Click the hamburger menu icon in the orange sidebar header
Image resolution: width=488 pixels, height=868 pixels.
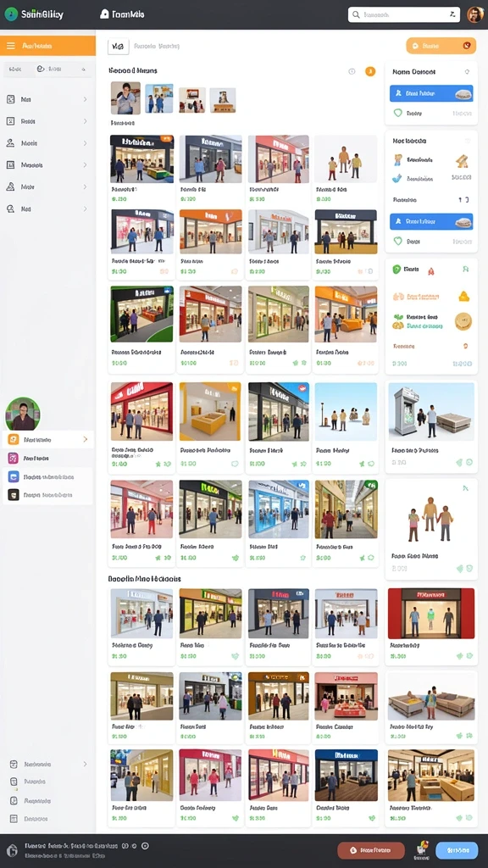pyautogui.click(x=10, y=46)
